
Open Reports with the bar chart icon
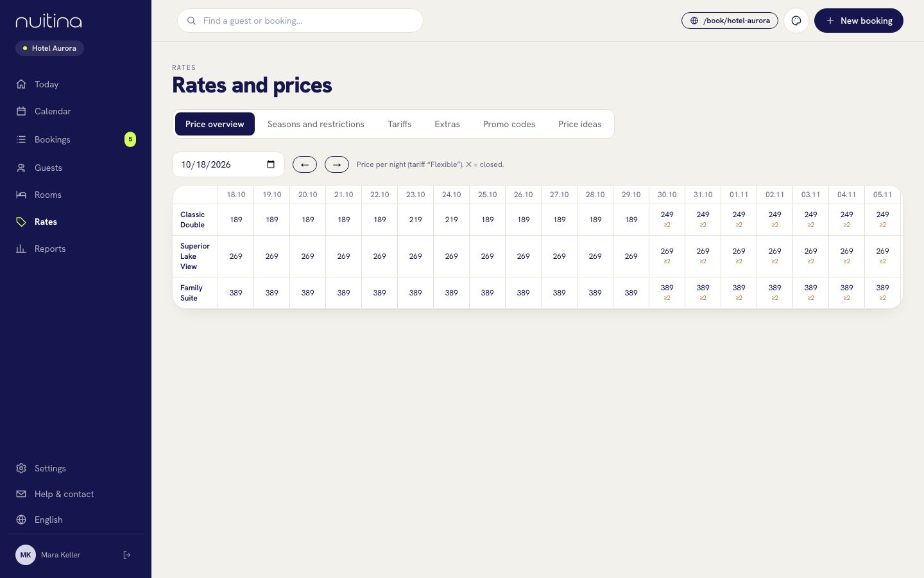click(21, 249)
